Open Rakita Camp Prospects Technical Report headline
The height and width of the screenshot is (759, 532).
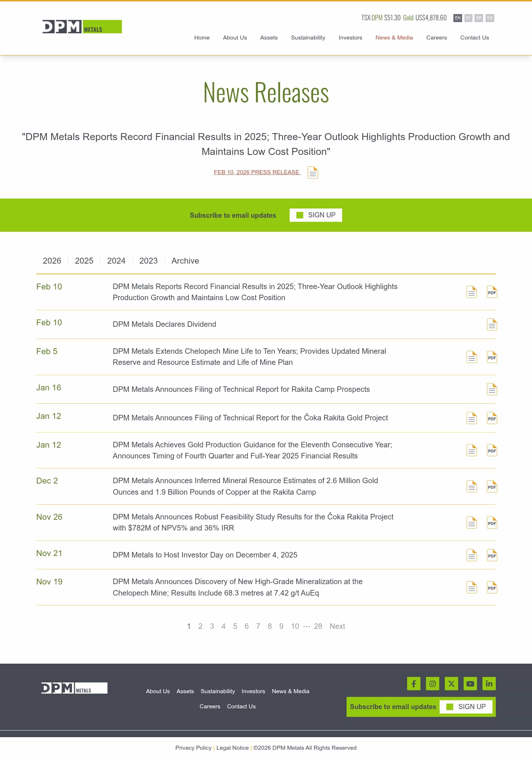[241, 389]
